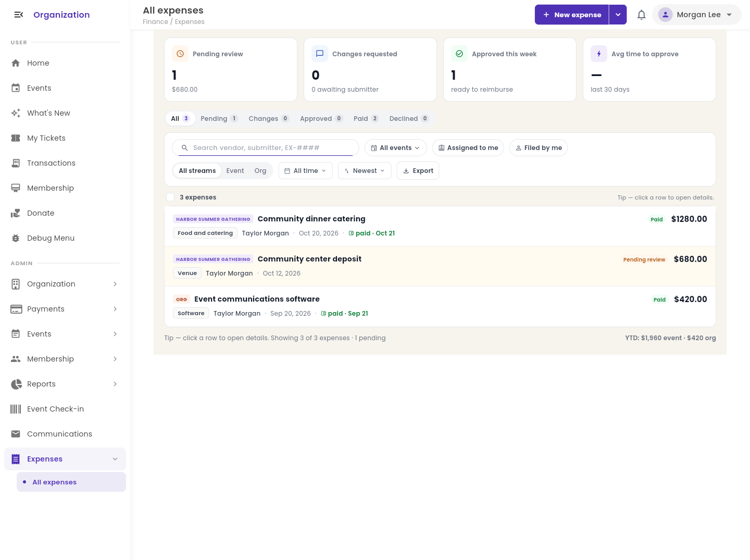Export the expenses list
The width and height of the screenshot is (750, 560).
pos(418,171)
